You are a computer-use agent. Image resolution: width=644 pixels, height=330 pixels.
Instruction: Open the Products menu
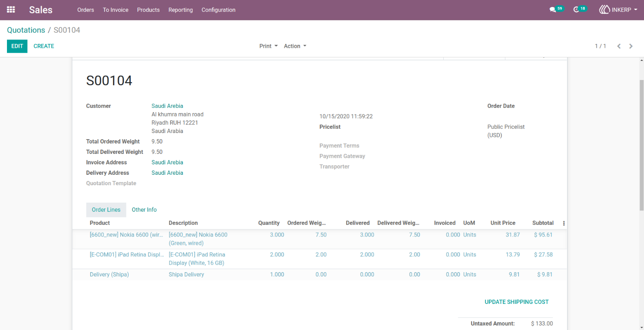(148, 10)
